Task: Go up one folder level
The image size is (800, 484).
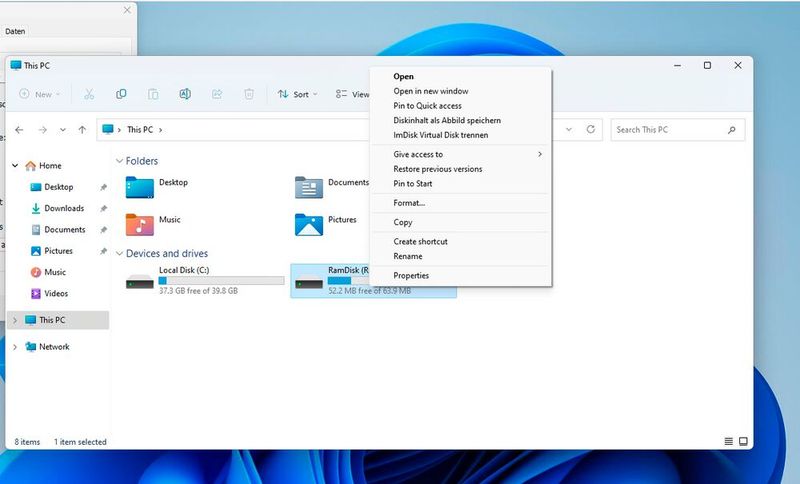Action: click(82, 130)
